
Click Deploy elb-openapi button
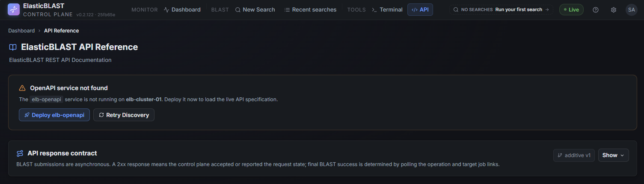pyautogui.click(x=54, y=115)
